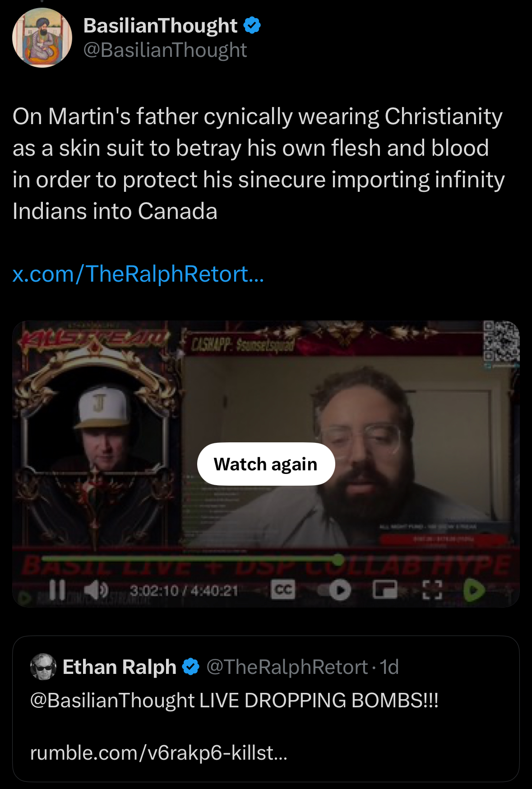Mute the video using the speaker icon
Screen dimensions: 532x789
pyautogui.click(x=96, y=590)
